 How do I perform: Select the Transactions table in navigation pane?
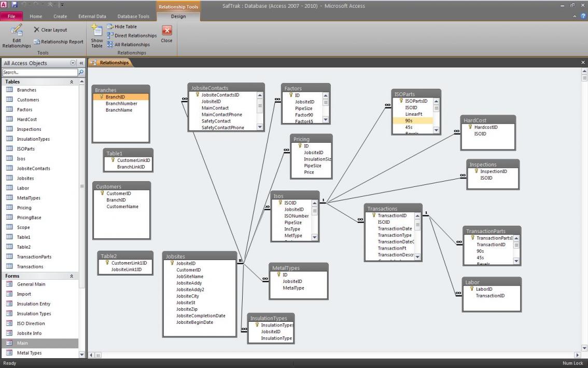[x=30, y=266]
